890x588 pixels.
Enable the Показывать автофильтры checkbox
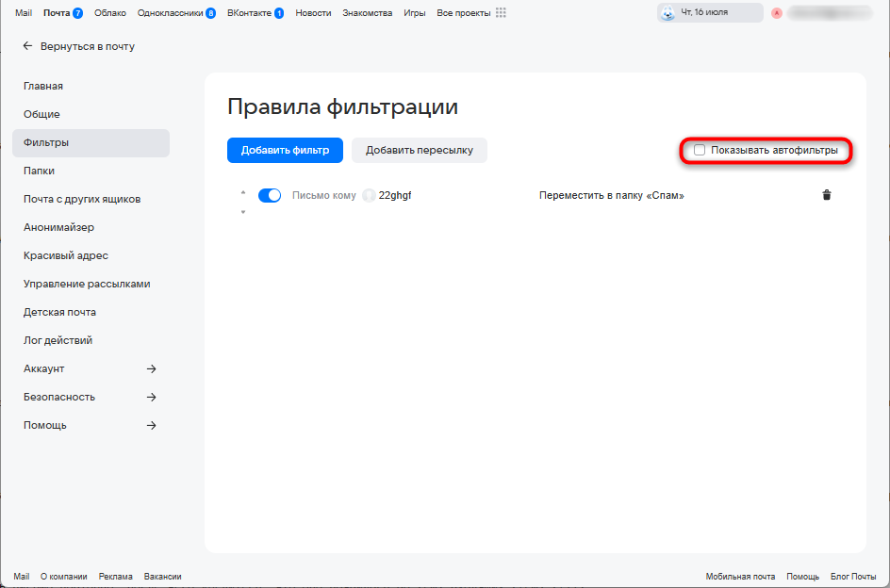point(700,150)
